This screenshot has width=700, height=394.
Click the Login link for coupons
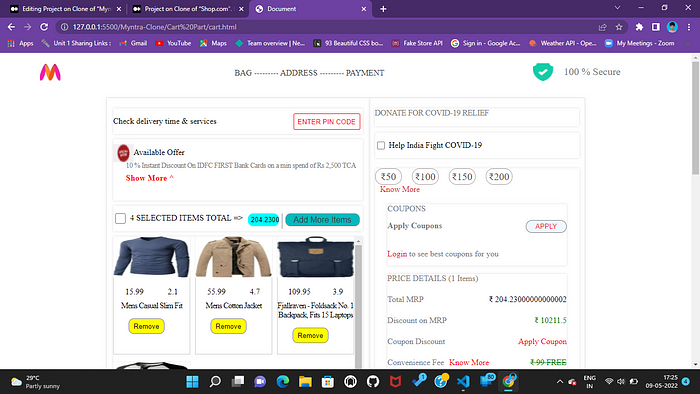(397, 254)
